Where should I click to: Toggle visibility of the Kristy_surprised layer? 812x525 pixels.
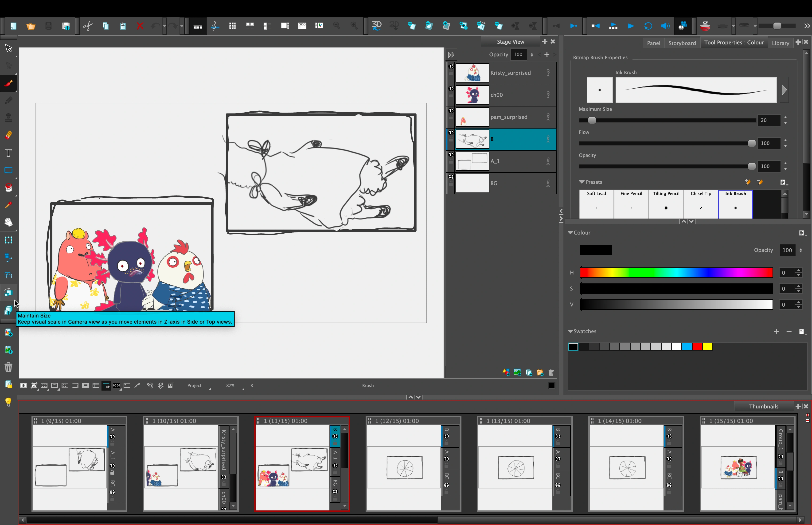point(451,67)
